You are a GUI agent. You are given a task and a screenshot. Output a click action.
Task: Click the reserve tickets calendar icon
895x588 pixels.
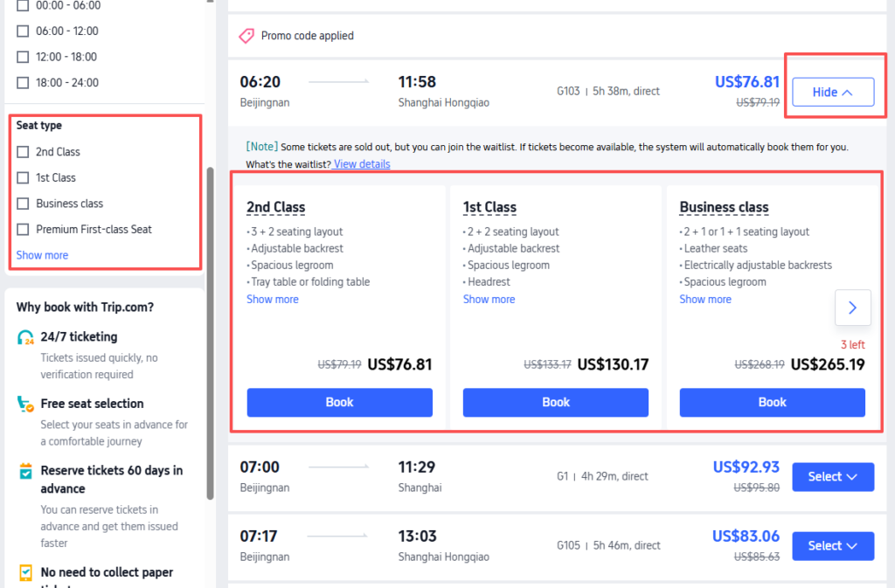point(25,472)
